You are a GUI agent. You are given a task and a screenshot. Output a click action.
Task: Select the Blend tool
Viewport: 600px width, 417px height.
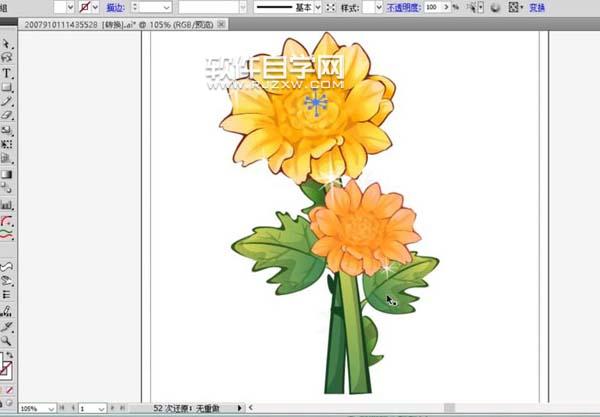point(6,188)
